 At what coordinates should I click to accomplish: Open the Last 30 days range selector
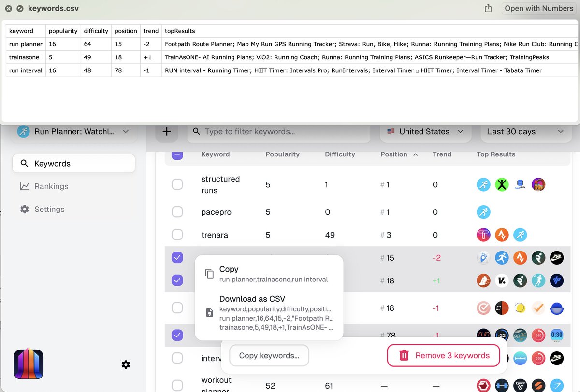[525, 131]
